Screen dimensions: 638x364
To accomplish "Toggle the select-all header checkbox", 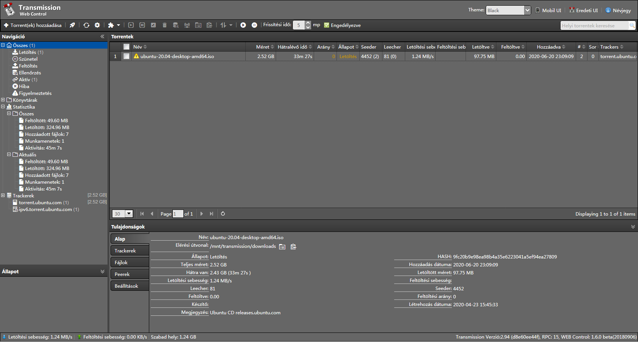I will tap(126, 47).
